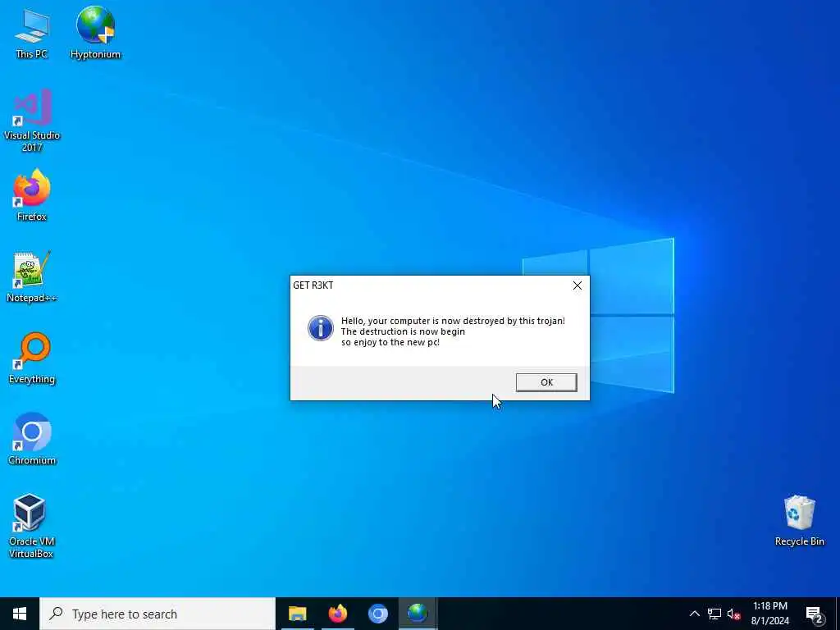Image resolution: width=840 pixels, height=630 pixels.
Task: Open the Action Center notifications icon
Action: pyautogui.click(x=814, y=614)
